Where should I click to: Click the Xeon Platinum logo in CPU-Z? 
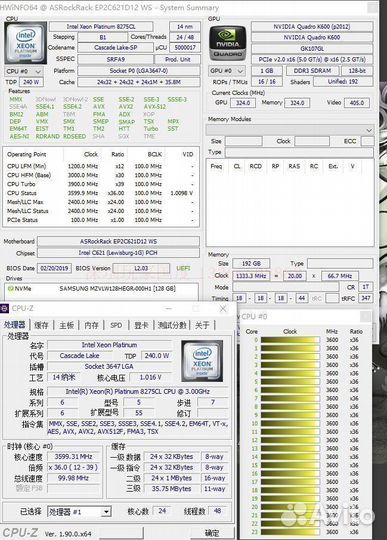202,361
